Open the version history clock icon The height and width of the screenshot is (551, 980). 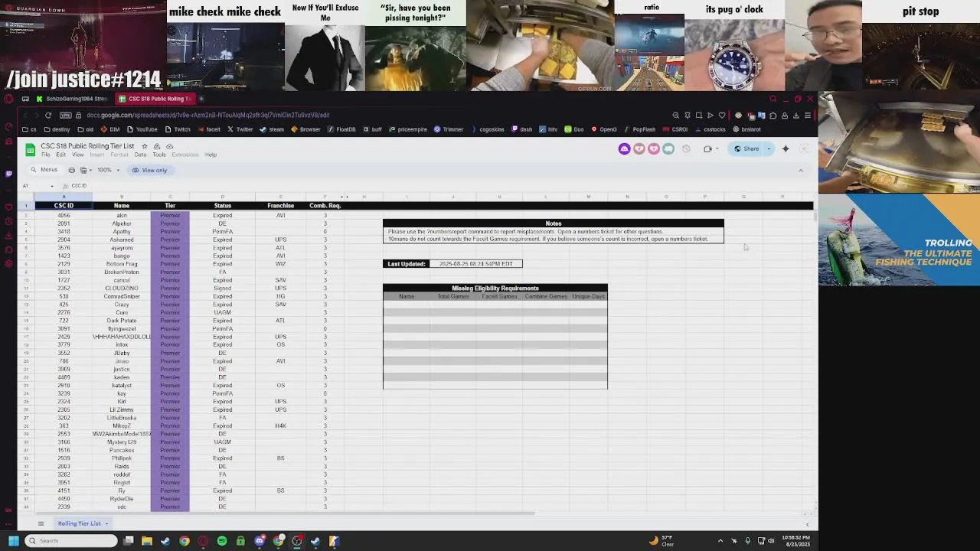pos(686,148)
